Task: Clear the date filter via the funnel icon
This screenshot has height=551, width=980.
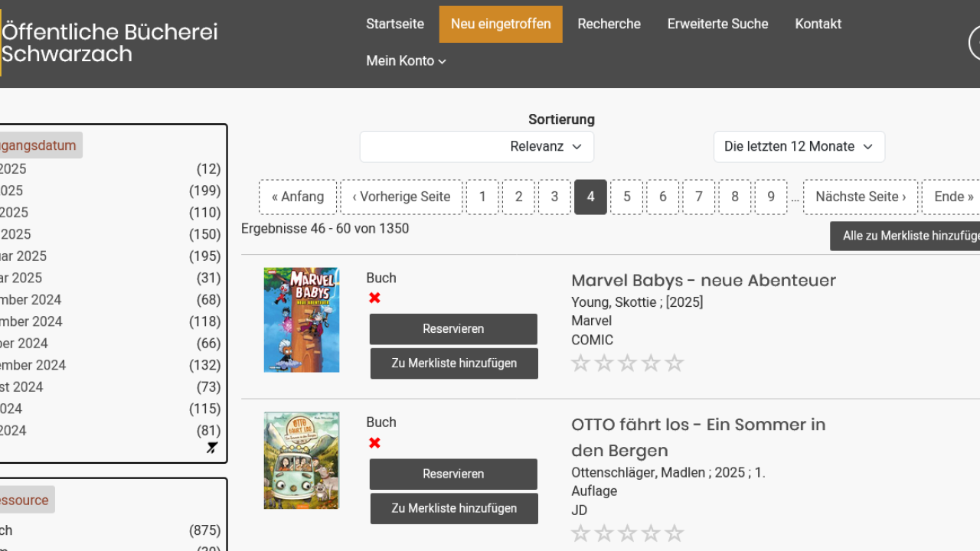Action: (x=212, y=448)
